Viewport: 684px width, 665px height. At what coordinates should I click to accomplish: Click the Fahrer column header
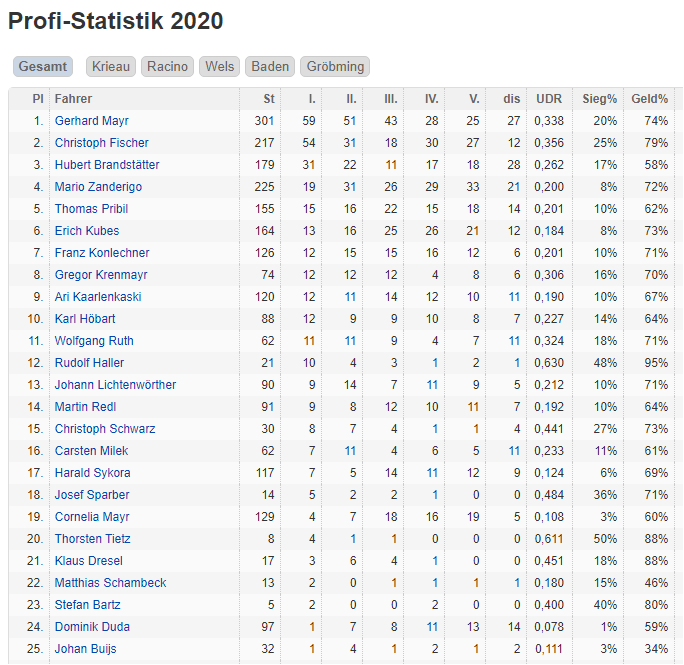73,99
